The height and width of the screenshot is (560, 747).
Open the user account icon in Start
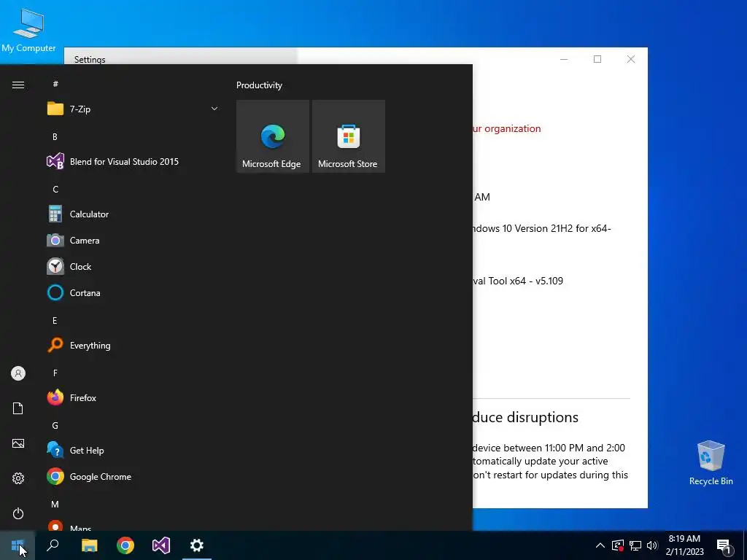click(x=18, y=373)
